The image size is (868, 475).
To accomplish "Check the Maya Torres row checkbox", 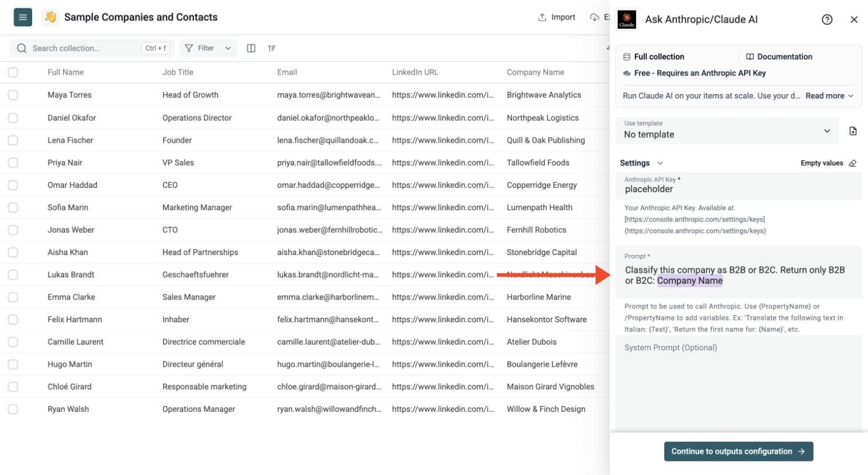I will tap(13, 95).
